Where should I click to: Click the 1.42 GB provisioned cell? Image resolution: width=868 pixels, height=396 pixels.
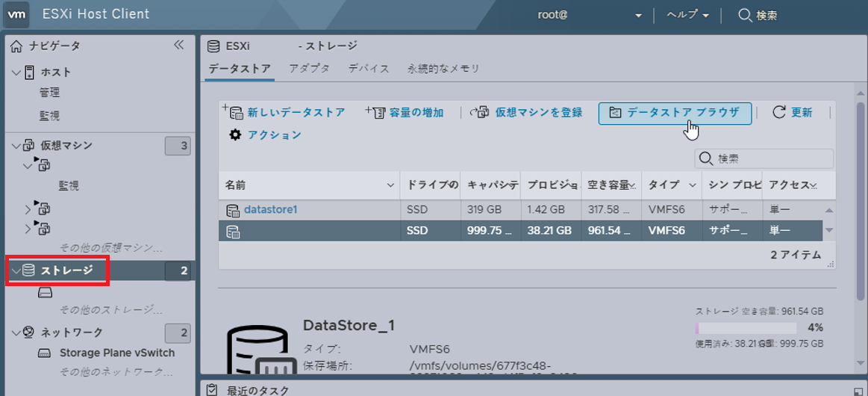pyautogui.click(x=551, y=210)
